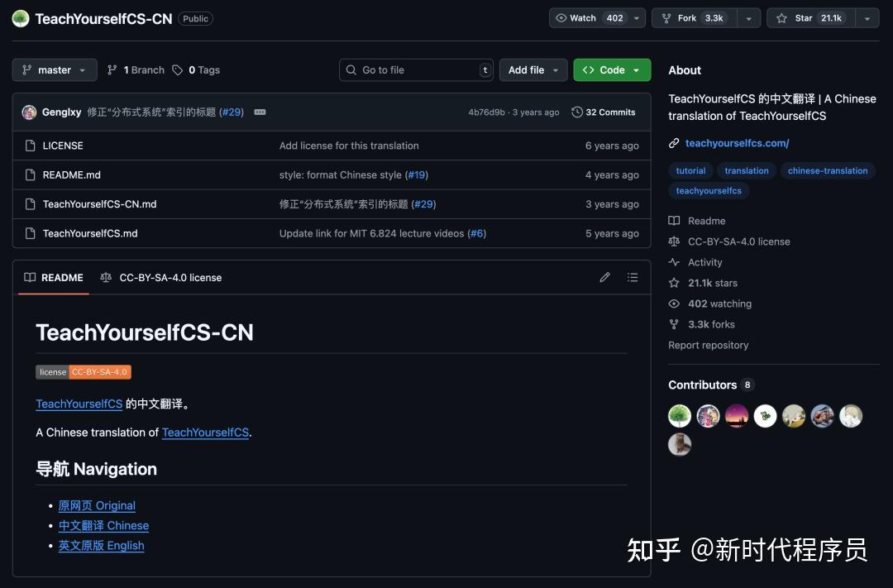Click the CC-BY-SA-4.0 license badge
The height and width of the screenshot is (588, 893).
(x=84, y=372)
